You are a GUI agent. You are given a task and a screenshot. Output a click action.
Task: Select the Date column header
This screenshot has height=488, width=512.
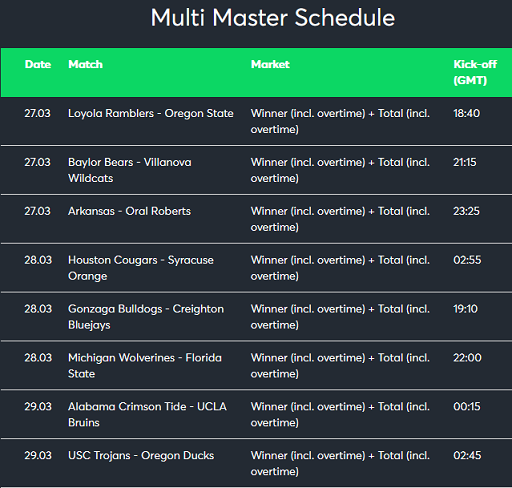tap(38, 64)
